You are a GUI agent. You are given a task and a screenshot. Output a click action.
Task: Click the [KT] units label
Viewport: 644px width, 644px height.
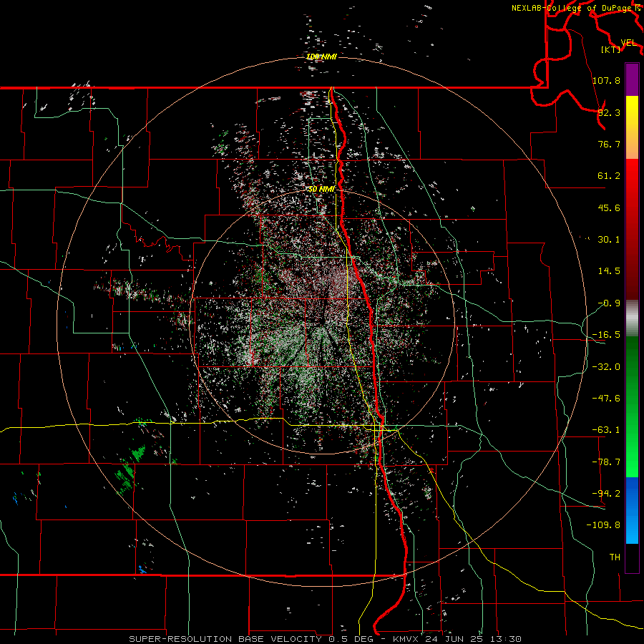coord(610,49)
